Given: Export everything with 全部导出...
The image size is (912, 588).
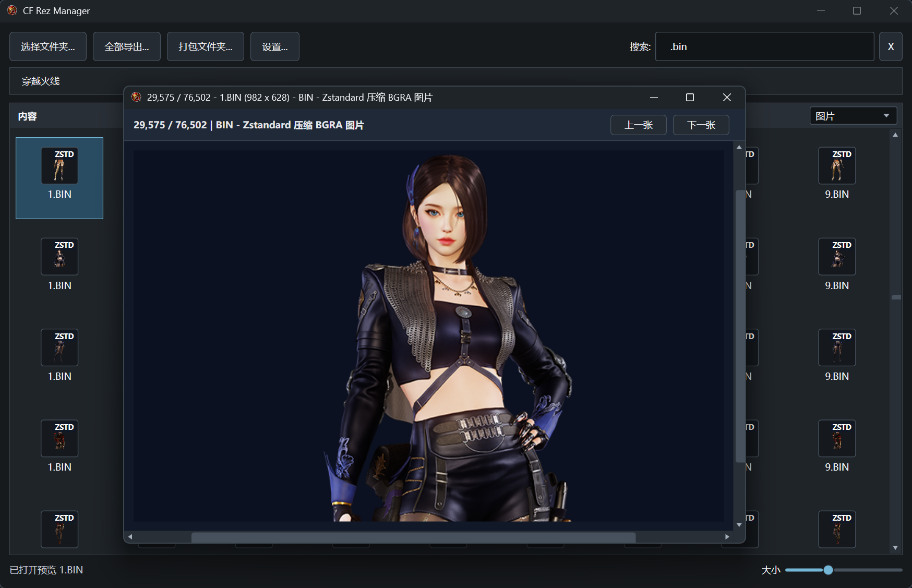Looking at the screenshot, I should click(127, 46).
